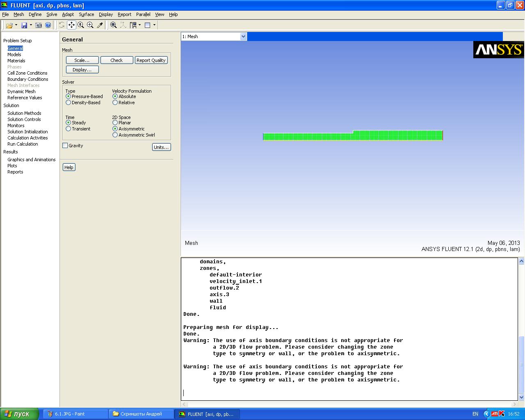The height and width of the screenshot is (420, 525).
Task: Open dropdown arrow next to file open icon
Action: [16, 25]
